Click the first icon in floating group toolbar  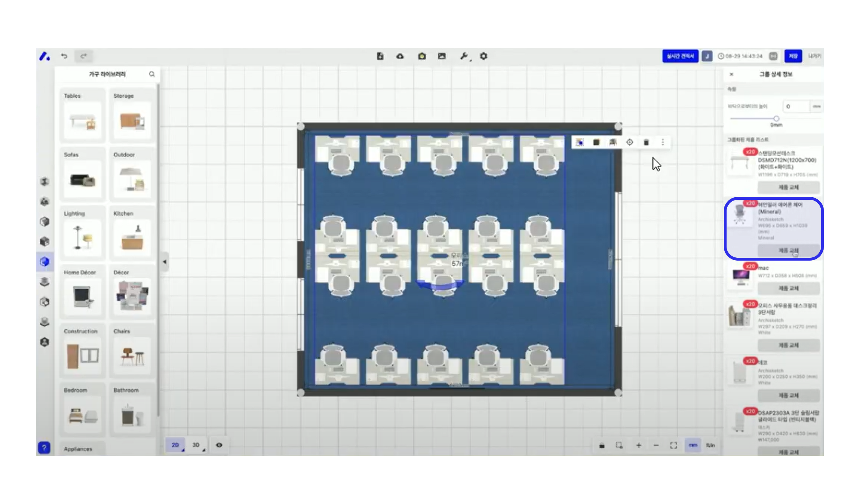tap(580, 142)
